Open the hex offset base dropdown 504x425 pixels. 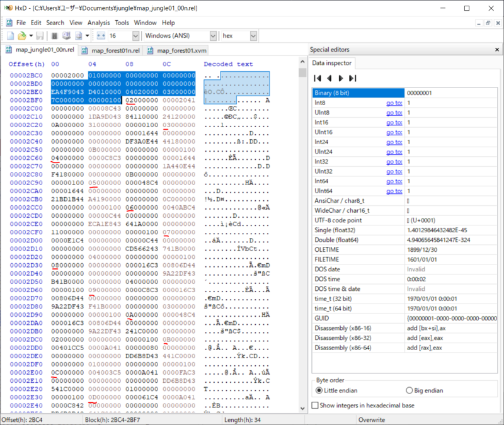pyautogui.click(x=253, y=36)
